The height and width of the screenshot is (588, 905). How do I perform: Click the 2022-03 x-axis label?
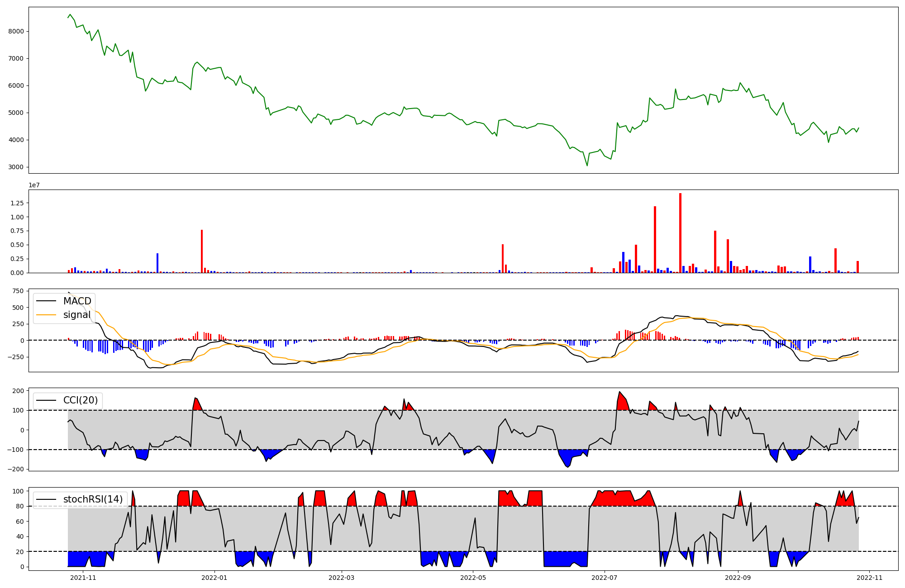(x=342, y=577)
